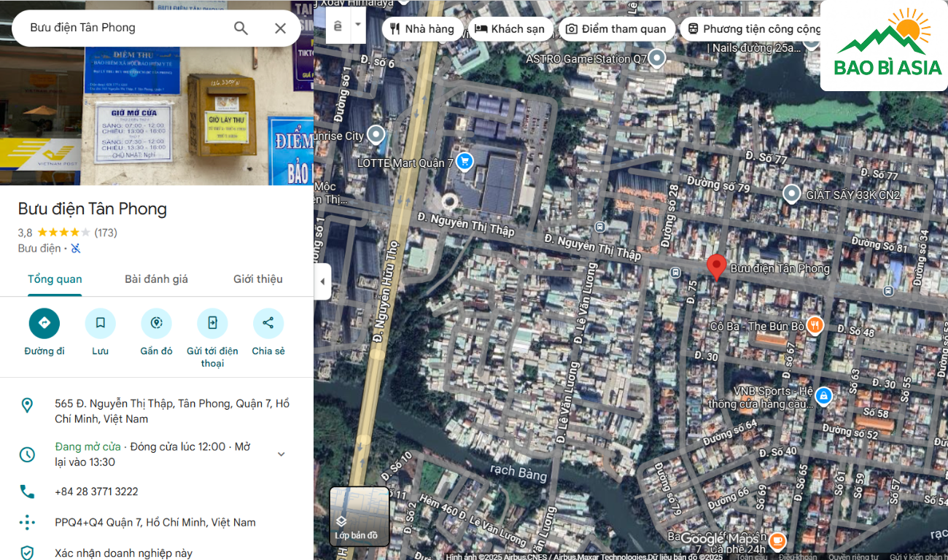Collapse the side panel arrow
Screen dimensions: 948x560
[x=322, y=281]
